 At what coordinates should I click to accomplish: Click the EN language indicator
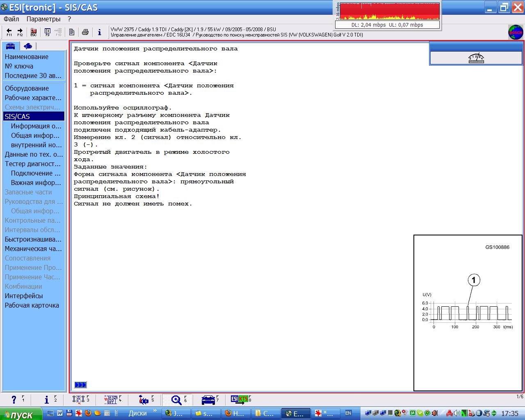(x=348, y=413)
